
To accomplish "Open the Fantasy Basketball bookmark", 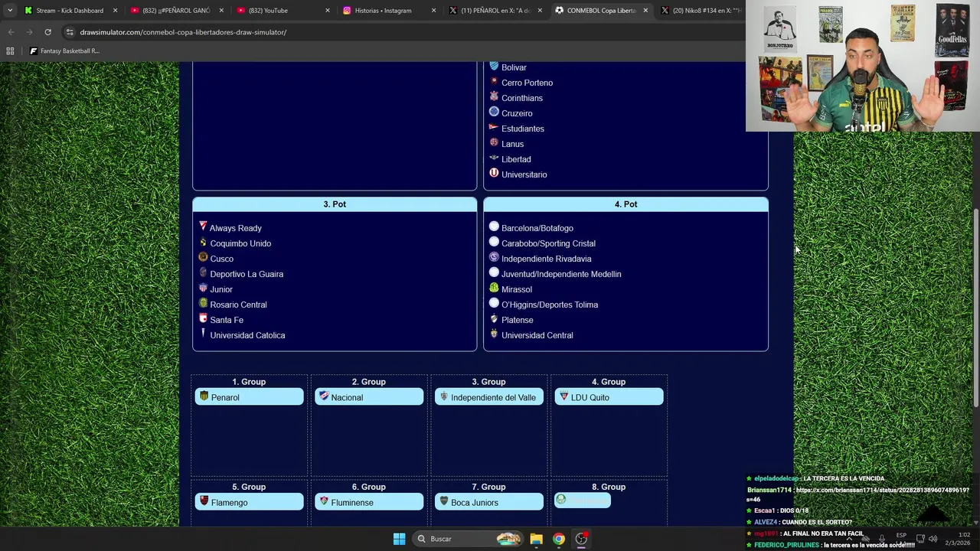I will 64,51.
